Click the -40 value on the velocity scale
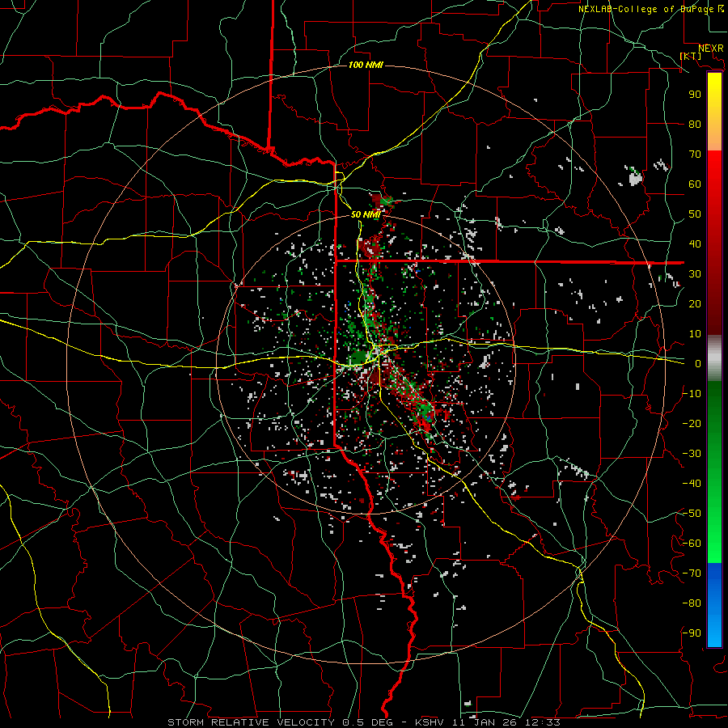The width and height of the screenshot is (728, 728). (692, 484)
